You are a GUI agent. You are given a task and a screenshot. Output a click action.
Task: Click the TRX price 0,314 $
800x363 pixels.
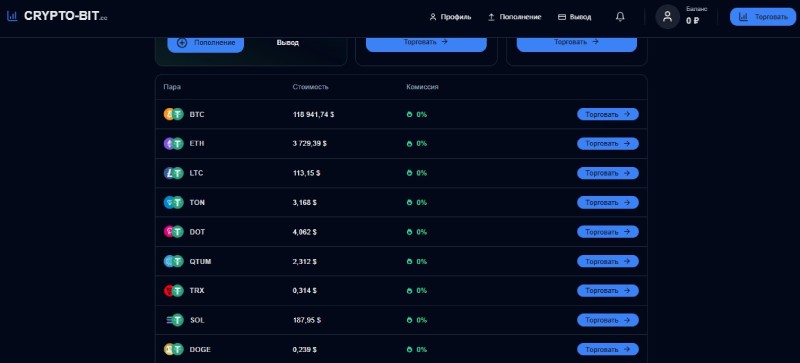point(305,291)
